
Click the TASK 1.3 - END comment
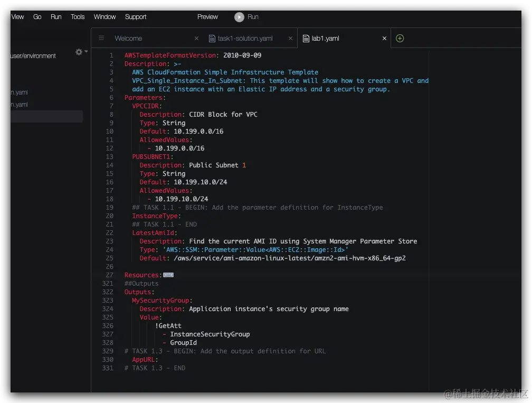pyautogui.click(x=155, y=368)
